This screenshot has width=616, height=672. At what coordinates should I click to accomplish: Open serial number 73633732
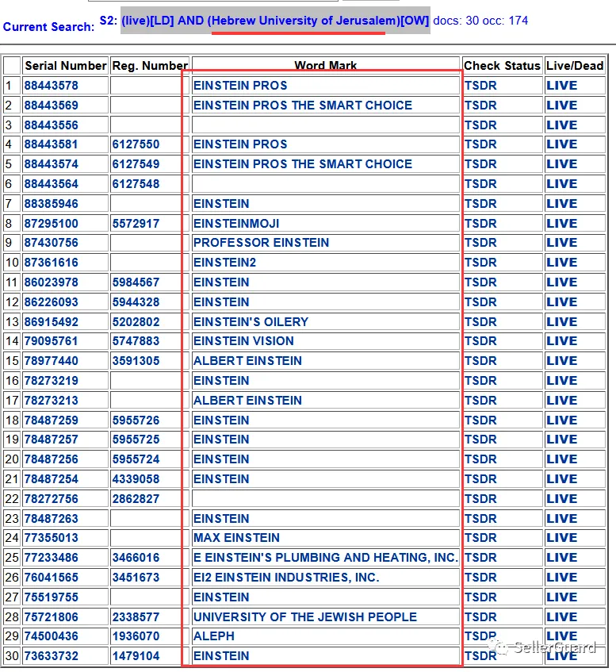pos(51,655)
